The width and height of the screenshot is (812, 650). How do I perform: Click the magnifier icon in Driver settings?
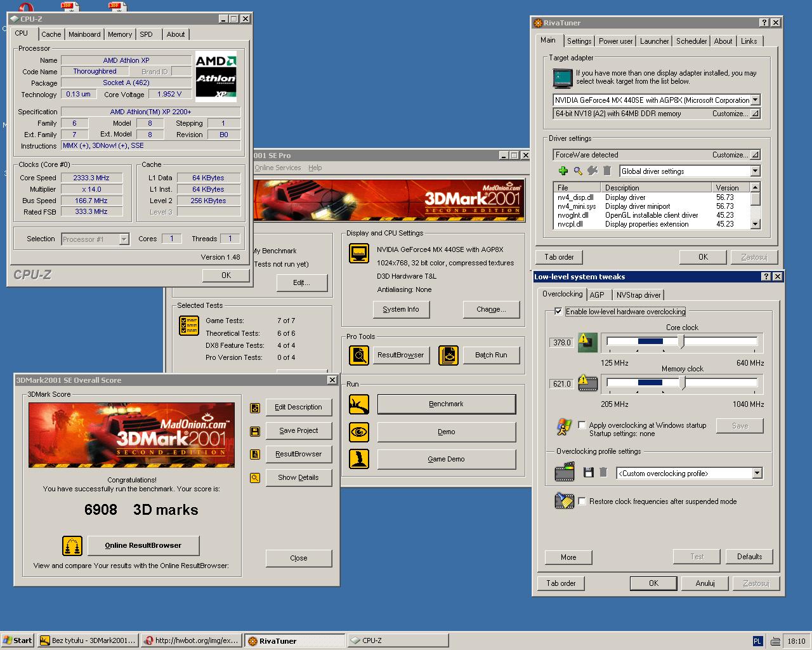[578, 171]
